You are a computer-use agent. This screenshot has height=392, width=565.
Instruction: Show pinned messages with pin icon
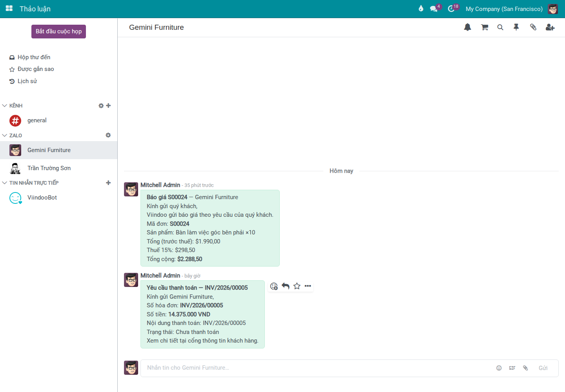click(x=516, y=27)
